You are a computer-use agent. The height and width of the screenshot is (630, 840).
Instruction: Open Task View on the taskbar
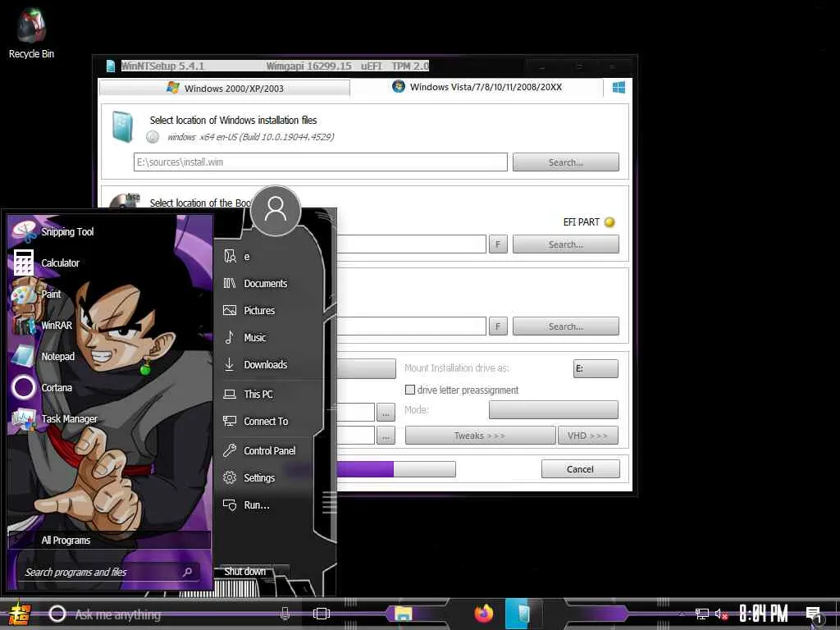(x=322, y=614)
